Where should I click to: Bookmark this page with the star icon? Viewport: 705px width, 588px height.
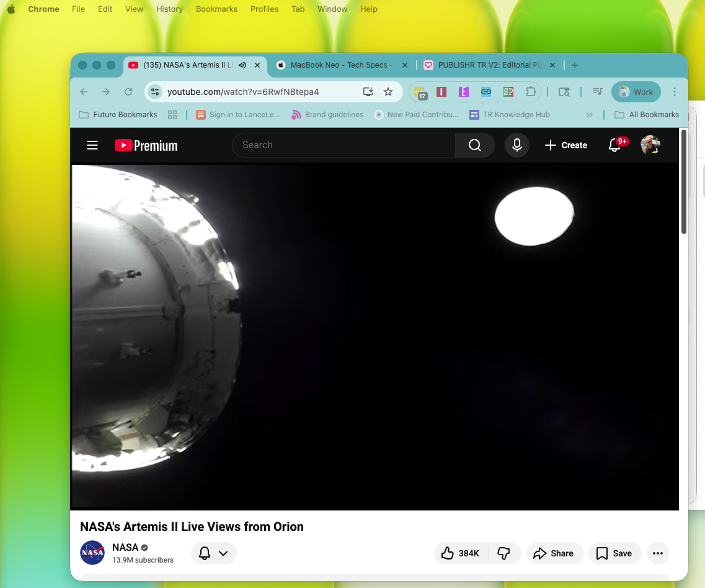coord(388,91)
